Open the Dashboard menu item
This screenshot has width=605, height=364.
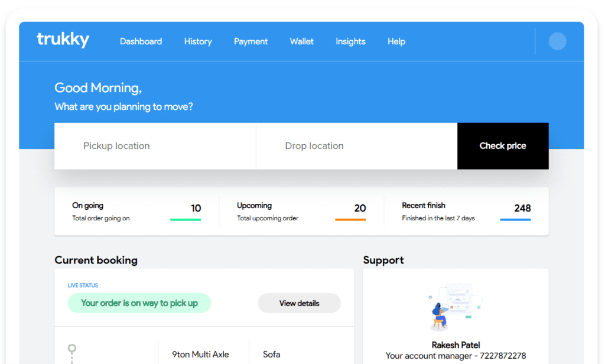pos(141,41)
